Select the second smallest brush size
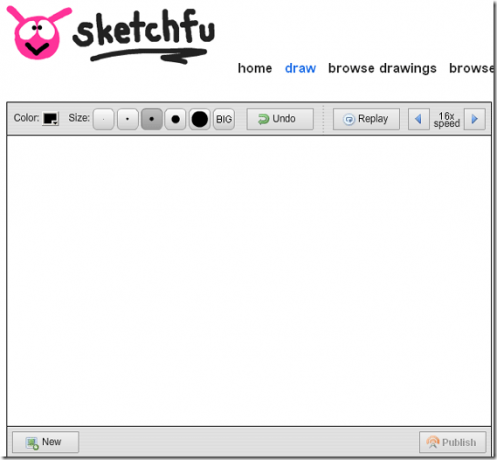Viewport: 497px width, 460px height. point(128,119)
